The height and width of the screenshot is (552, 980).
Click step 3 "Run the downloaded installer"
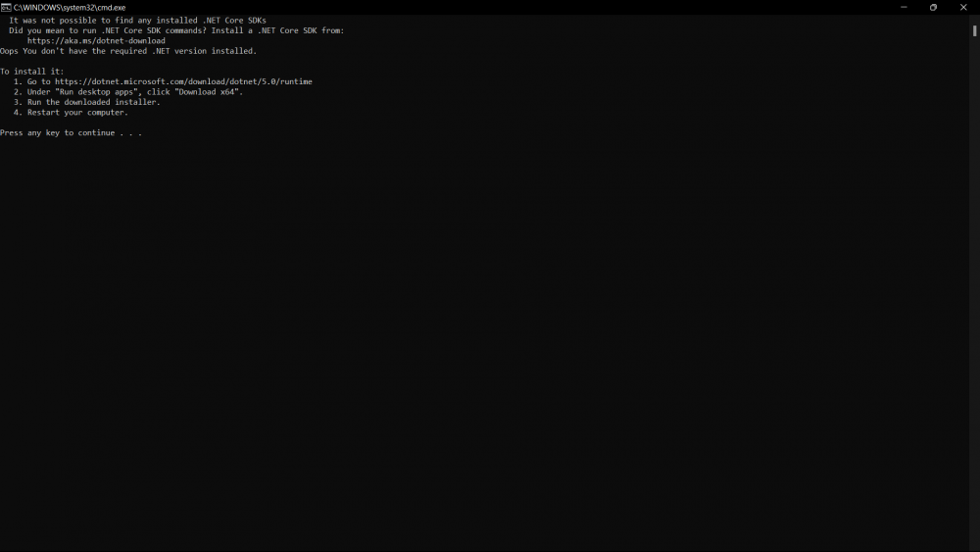93,102
